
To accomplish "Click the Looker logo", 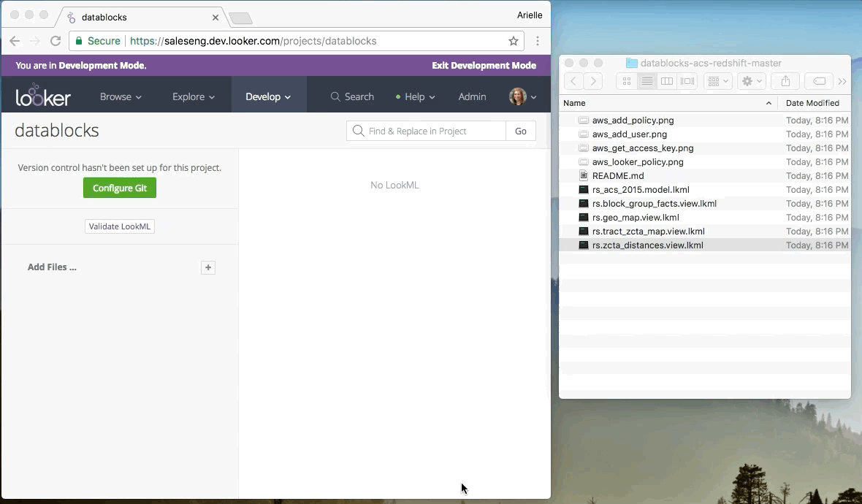I will click(43, 96).
